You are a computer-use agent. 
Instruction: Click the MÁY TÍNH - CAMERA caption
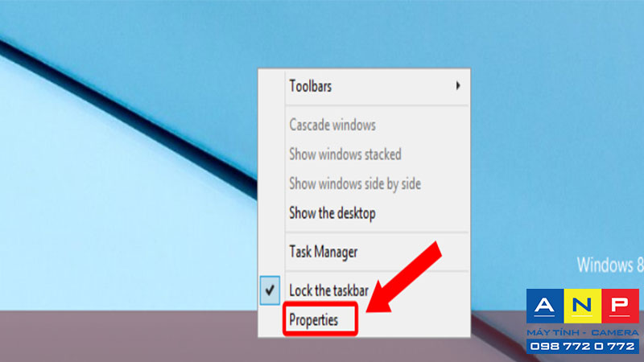coord(583,332)
